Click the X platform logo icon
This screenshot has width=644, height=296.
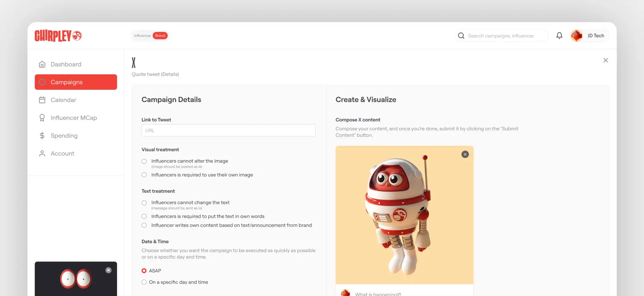tap(134, 63)
